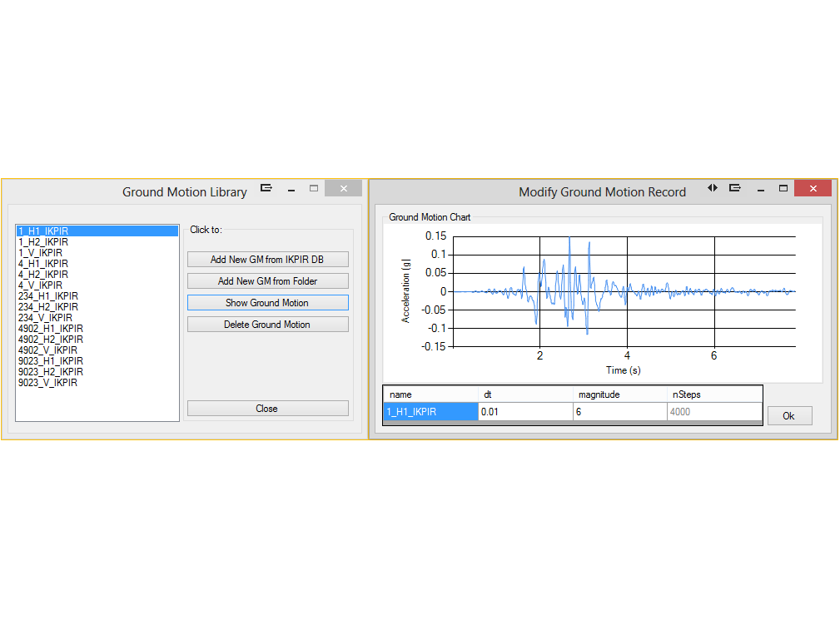This screenshot has height=635, width=840.
Task: Choose 234_H1_IKPIR list entry
Action: [48, 296]
